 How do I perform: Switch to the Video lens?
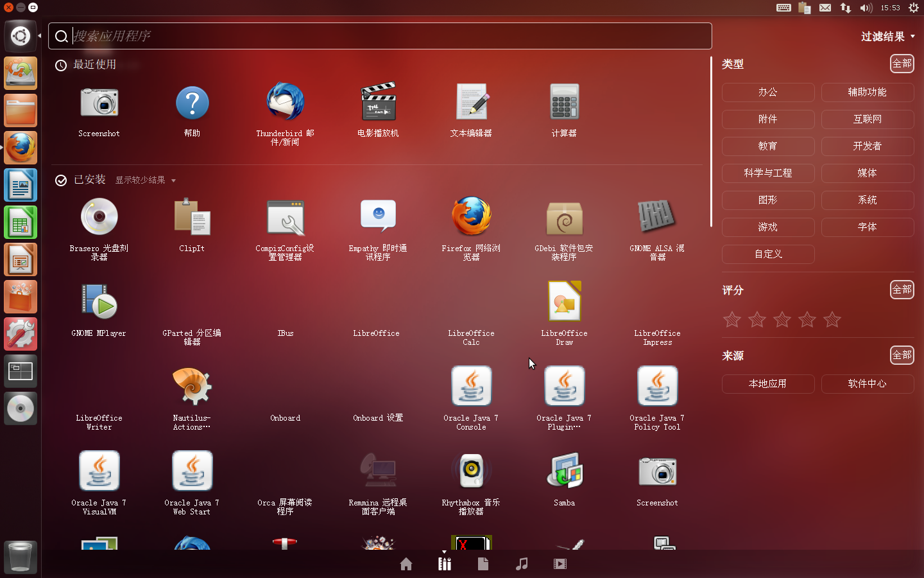(x=560, y=564)
